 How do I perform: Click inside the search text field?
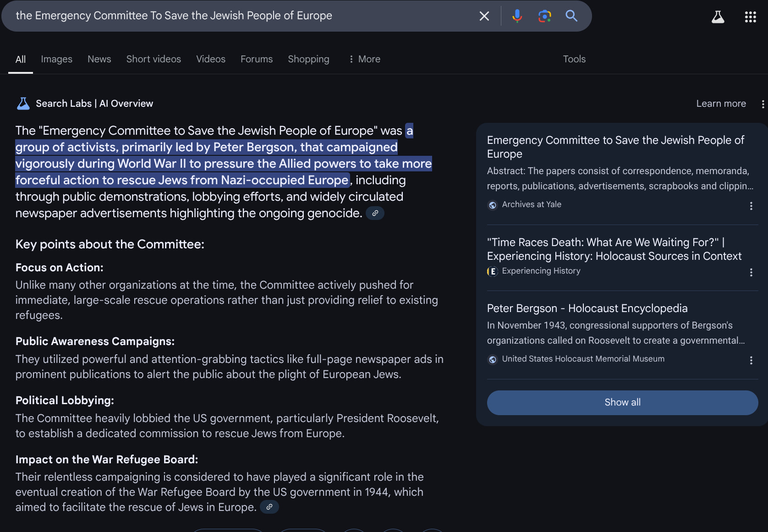[x=229, y=16]
